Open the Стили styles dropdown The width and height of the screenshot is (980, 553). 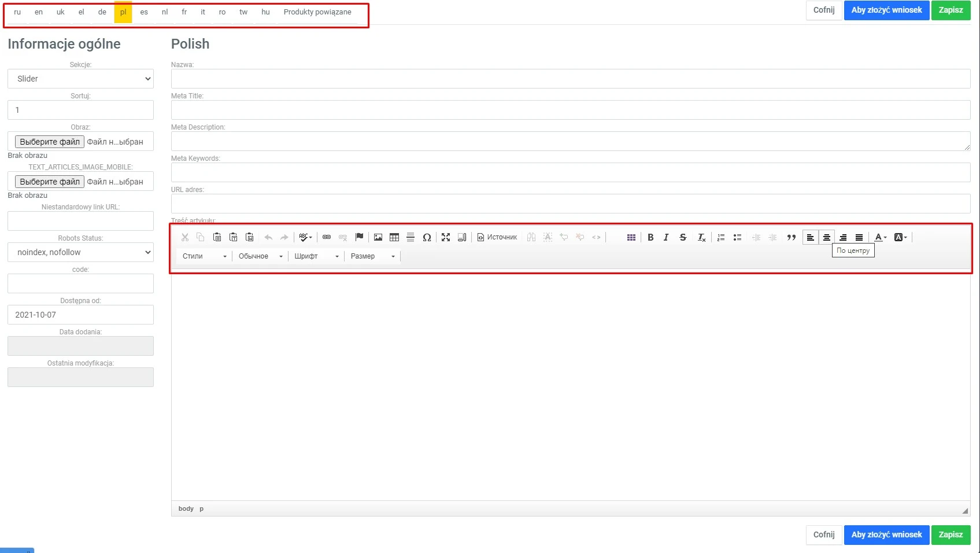click(202, 256)
